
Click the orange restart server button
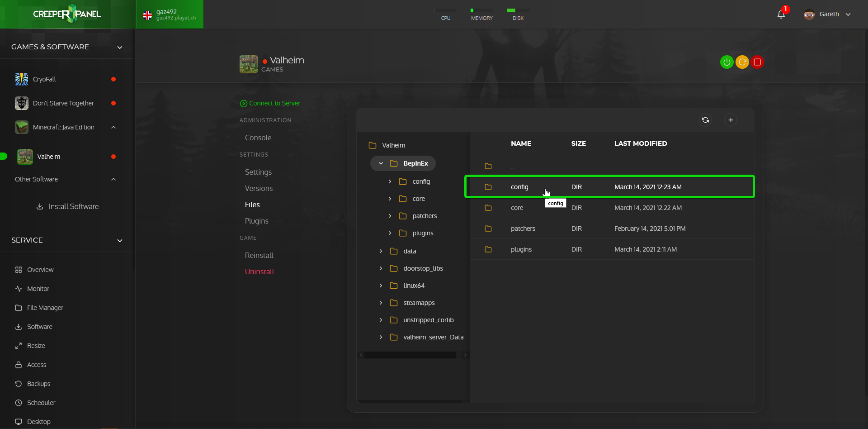[742, 62]
